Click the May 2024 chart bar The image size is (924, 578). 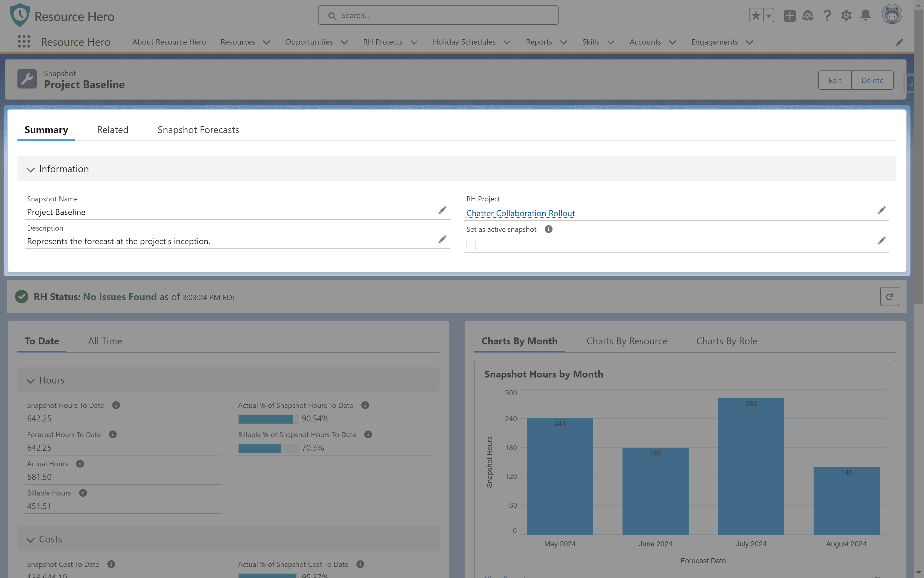pos(560,476)
